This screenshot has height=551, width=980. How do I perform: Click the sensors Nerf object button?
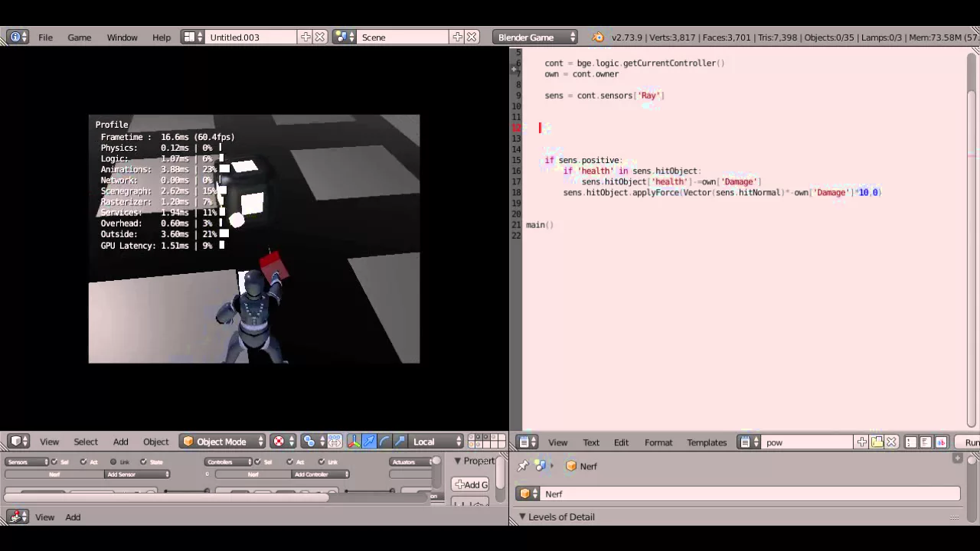pos(54,474)
